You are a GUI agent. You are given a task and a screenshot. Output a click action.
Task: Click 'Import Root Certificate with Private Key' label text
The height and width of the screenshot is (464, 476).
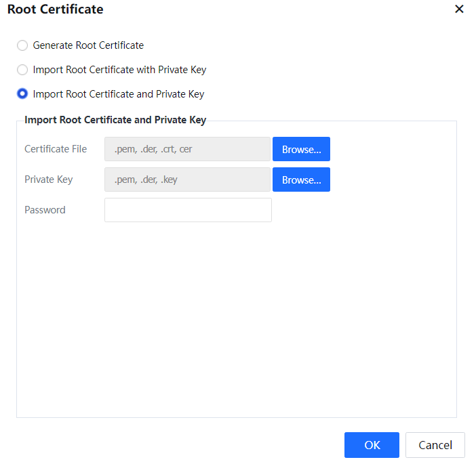coord(119,70)
